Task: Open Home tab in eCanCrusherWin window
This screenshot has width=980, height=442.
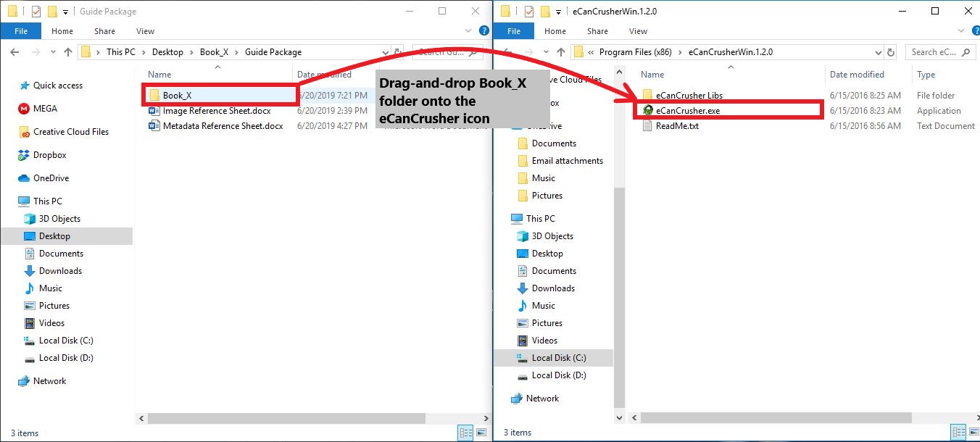Action: tap(555, 31)
